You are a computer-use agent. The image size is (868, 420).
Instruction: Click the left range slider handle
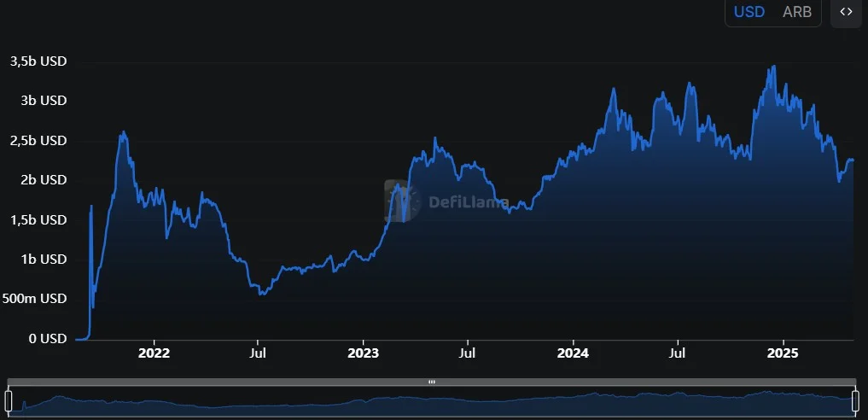(9, 400)
